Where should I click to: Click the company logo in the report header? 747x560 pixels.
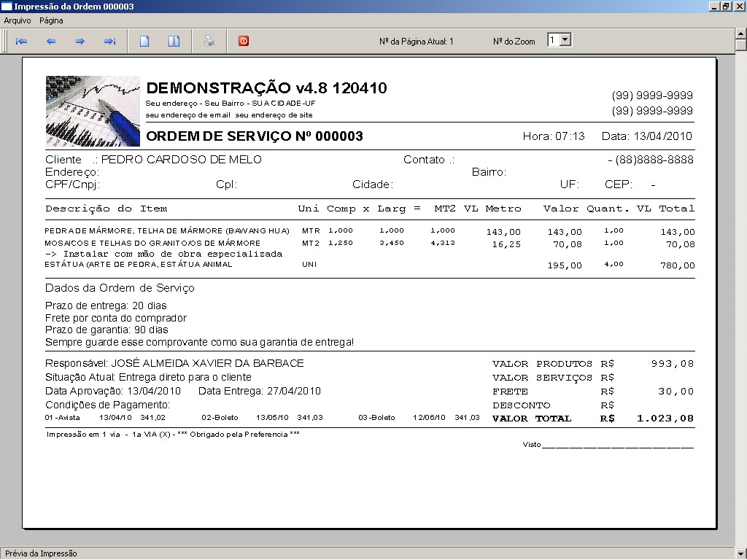click(x=92, y=110)
